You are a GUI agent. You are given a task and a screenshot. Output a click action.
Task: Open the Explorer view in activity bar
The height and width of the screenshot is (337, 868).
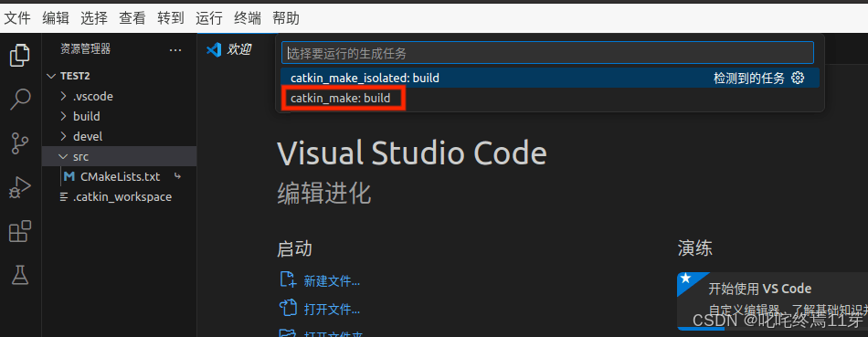(x=20, y=55)
